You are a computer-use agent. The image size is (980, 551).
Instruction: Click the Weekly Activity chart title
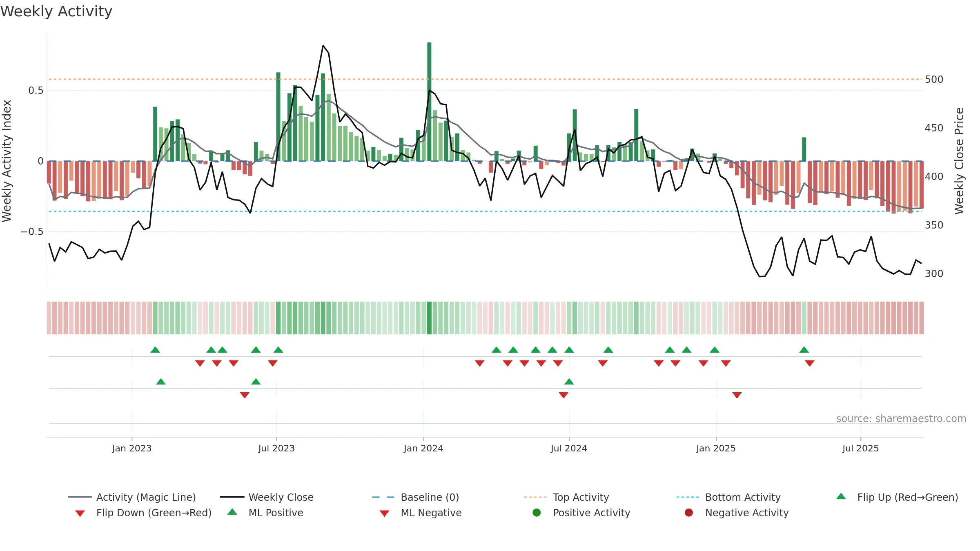coord(56,11)
